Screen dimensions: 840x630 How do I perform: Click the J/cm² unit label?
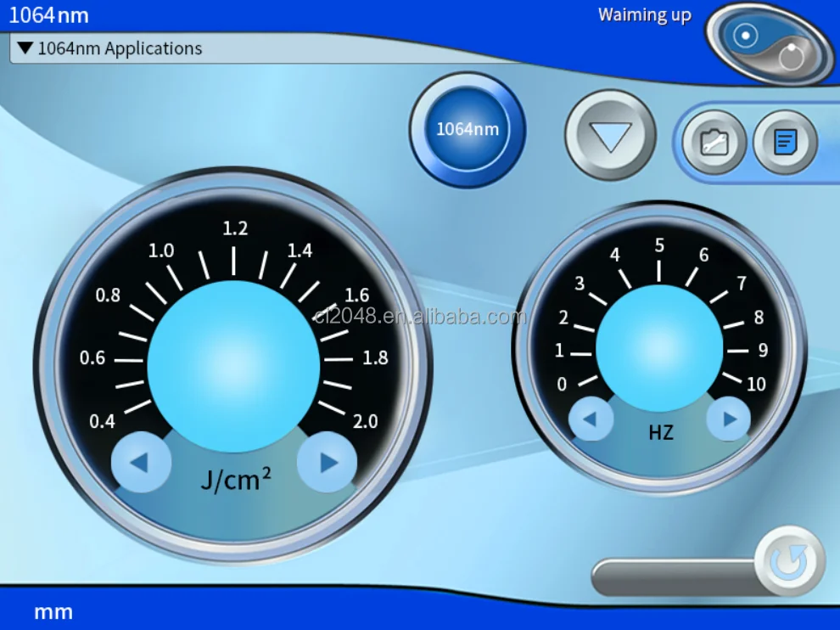point(236,479)
